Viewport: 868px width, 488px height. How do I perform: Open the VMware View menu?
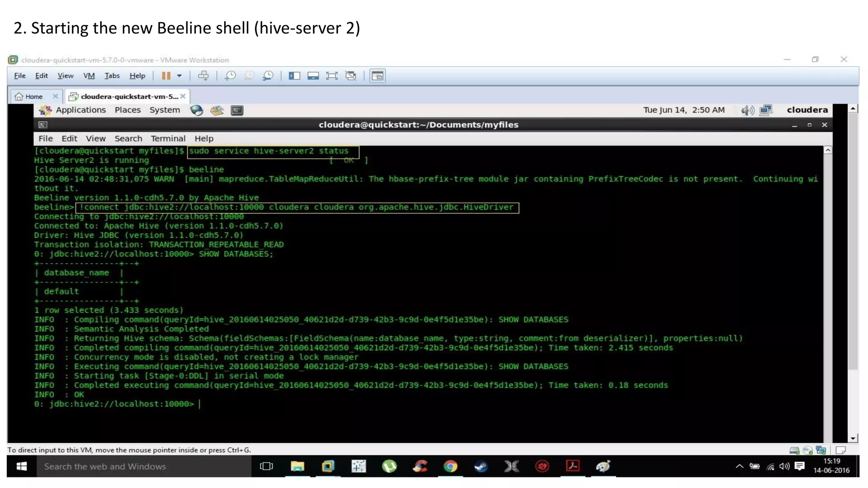click(65, 76)
